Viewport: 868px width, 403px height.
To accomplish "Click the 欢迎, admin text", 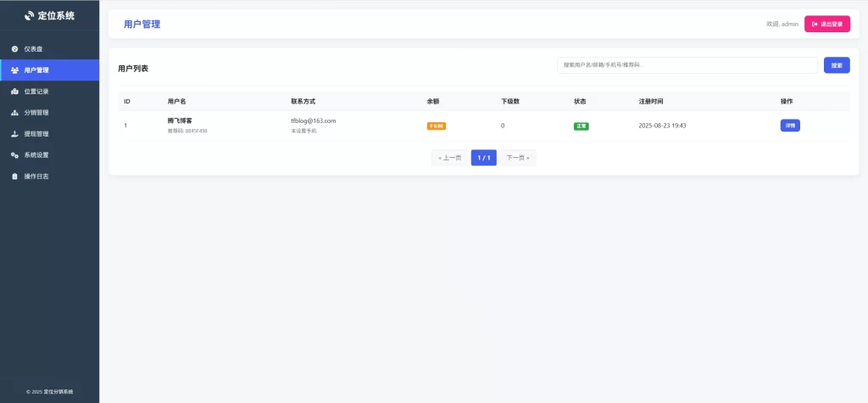I will click(x=782, y=25).
